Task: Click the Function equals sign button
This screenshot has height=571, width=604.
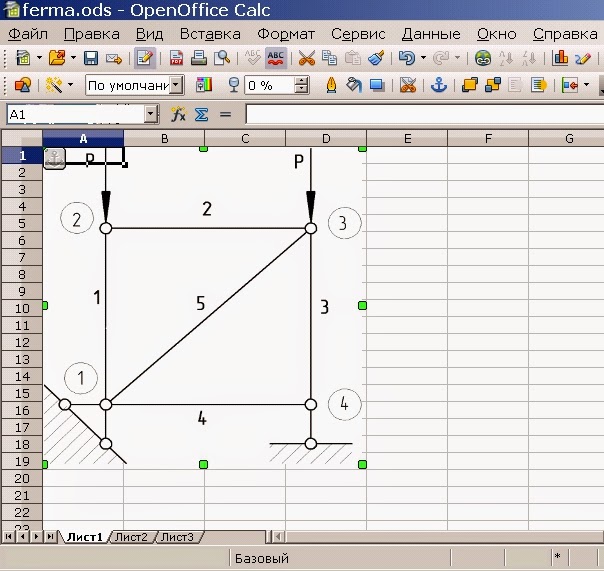Action: pyautogui.click(x=225, y=114)
